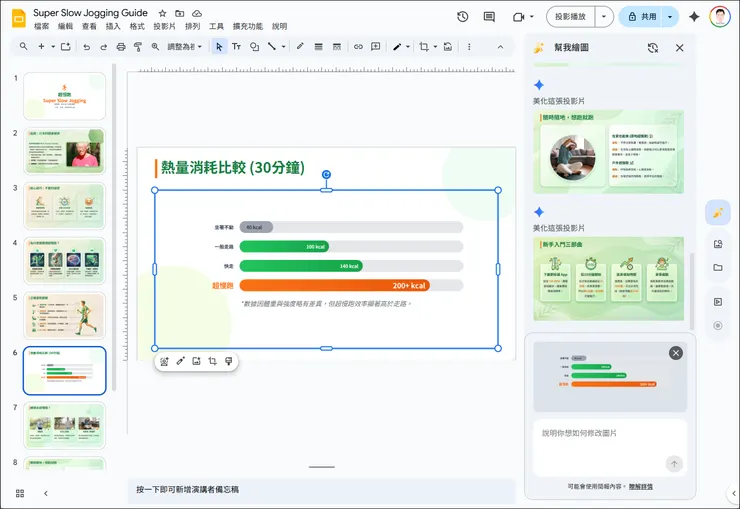This screenshot has height=509, width=740.
Task: Click crop icon in floating image toolbar
Action: 212,361
